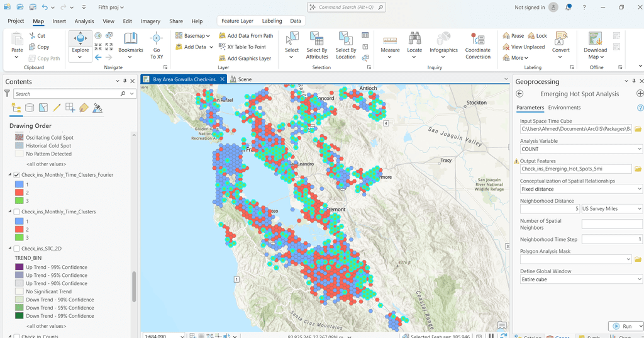Collapse the Check_ins_Monthly_Time_Clusters layer tree
This screenshot has height=338, width=644.
pyautogui.click(x=10, y=211)
